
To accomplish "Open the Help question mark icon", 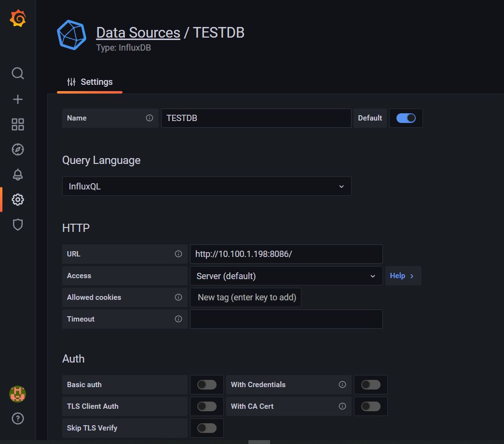I will [x=18, y=418].
